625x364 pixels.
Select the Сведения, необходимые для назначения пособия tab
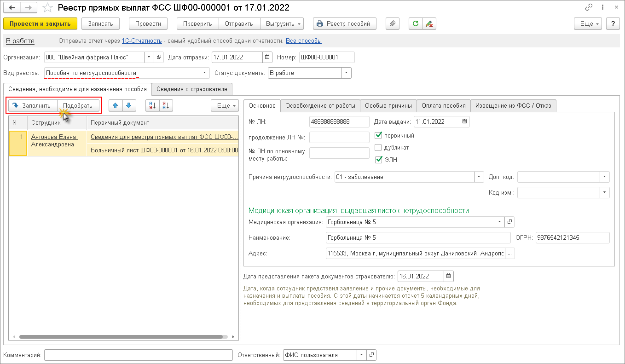[x=77, y=89]
